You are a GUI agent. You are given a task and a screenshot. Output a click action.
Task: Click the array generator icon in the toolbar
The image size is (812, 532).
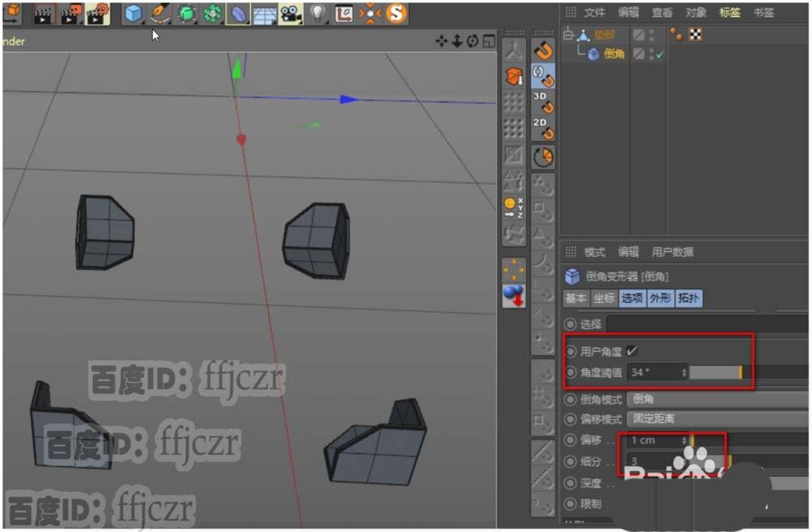click(x=213, y=13)
